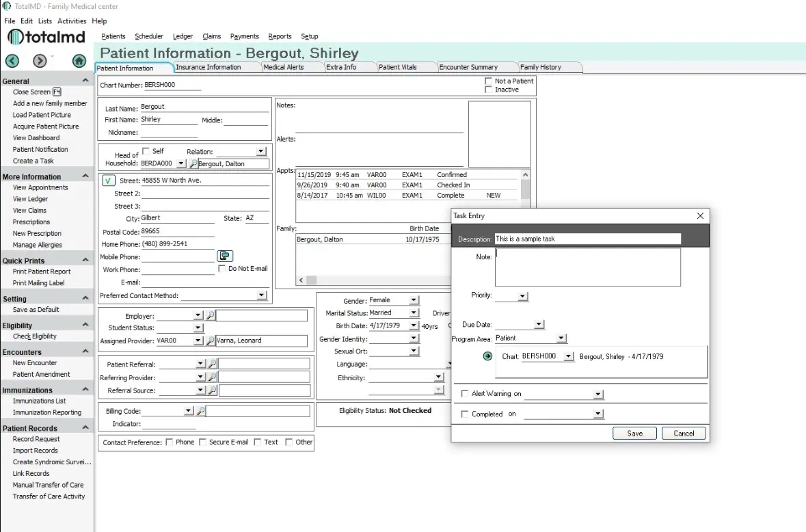
Task: Open the Referring Provider search magnifier
Action: [x=213, y=377]
